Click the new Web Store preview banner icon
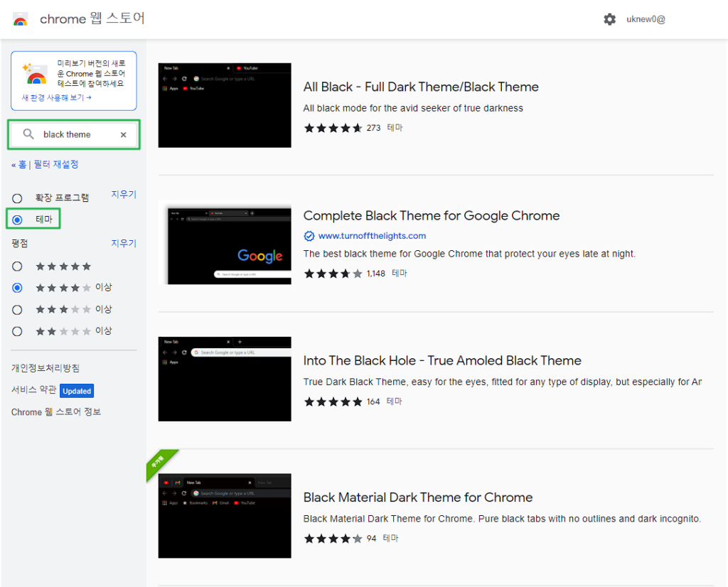 (36, 74)
